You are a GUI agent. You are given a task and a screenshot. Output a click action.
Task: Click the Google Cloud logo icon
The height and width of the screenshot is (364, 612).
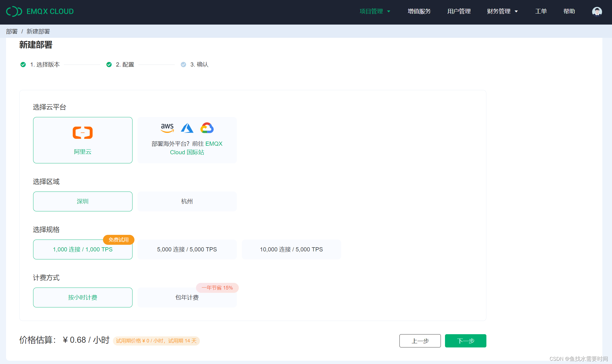click(207, 128)
